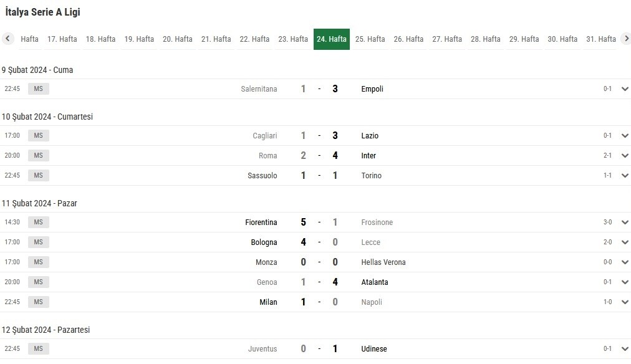Expand Milan vs Napoli match details
This screenshot has height=364, width=631.
[625, 302]
